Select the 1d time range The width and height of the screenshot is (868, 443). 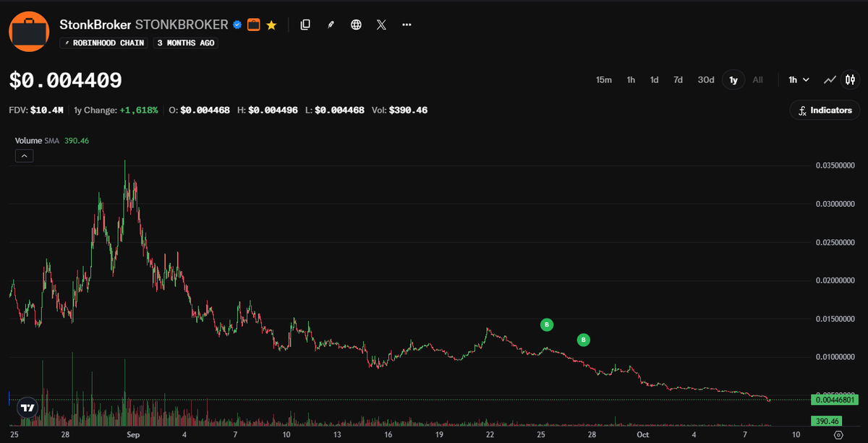coord(654,79)
